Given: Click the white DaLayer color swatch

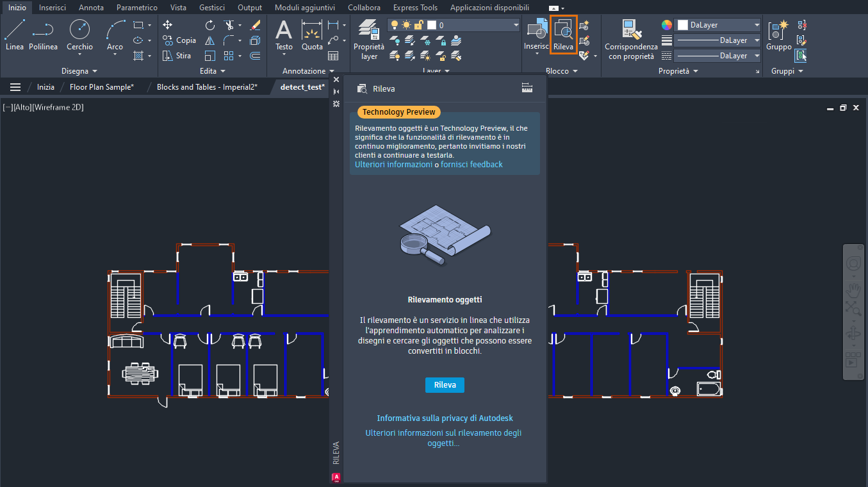Looking at the screenshot, I should pos(683,25).
